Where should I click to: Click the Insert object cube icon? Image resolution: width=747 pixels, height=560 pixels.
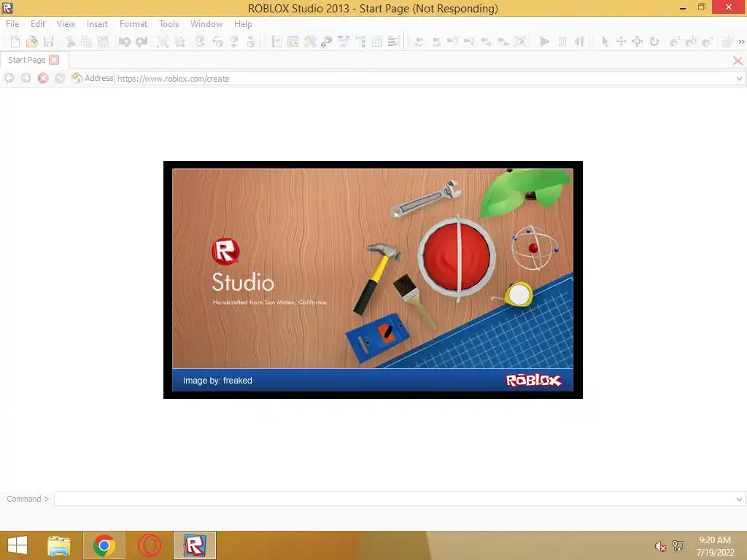coord(326,42)
